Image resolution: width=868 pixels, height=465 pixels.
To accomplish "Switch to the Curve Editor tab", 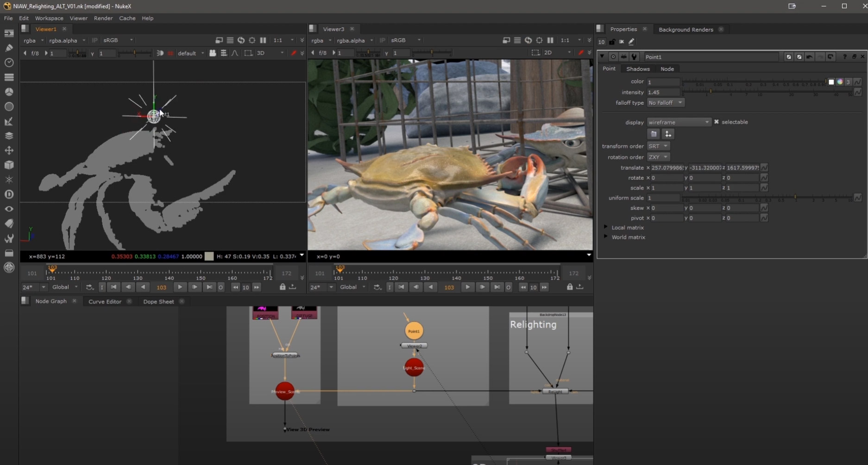I will tap(105, 301).
